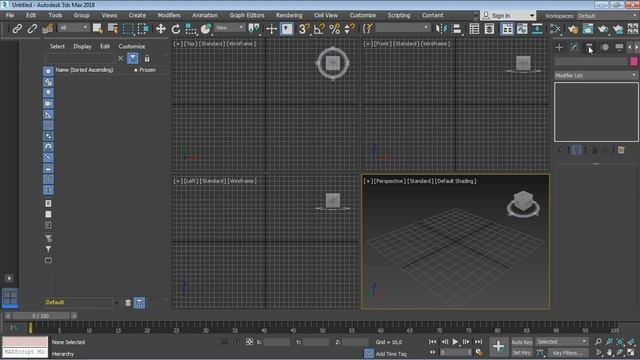Open the Civil View menu
The width and height of the screenshot is (640, 360).
tap(326, 15)
